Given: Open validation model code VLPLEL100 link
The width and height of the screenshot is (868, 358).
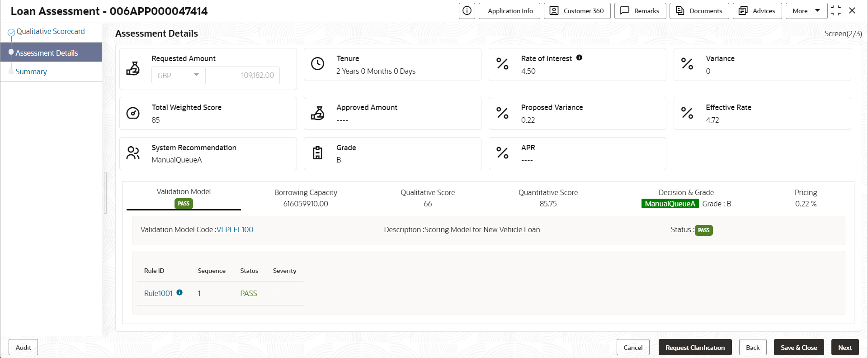Looking at the screenshot, I should [235, 230].
